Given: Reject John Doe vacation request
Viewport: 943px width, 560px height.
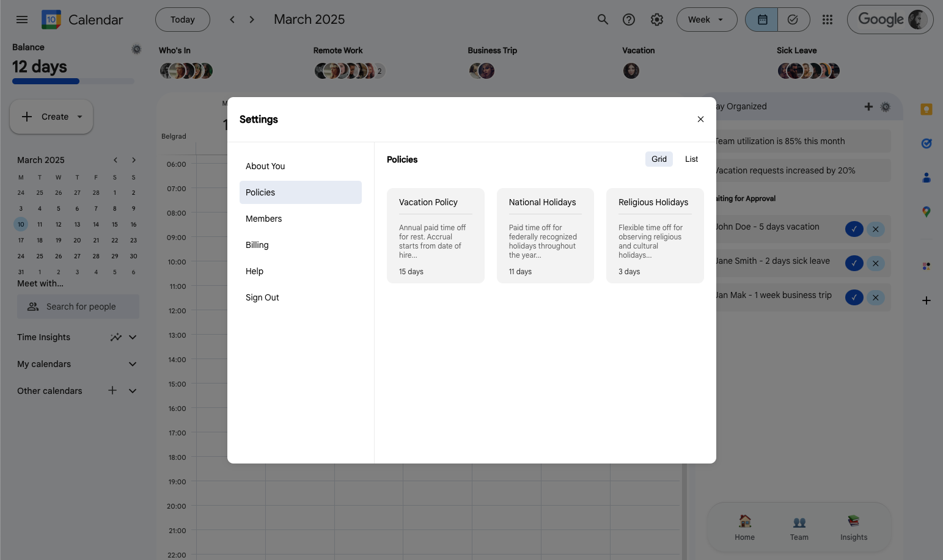Looking at the screenshot, I should pos(876,229).
